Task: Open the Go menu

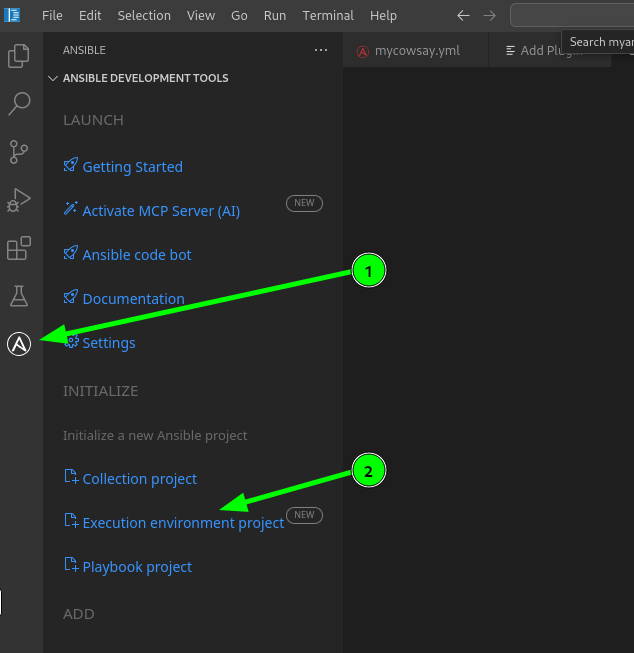Action: click(x=239, y=16)
